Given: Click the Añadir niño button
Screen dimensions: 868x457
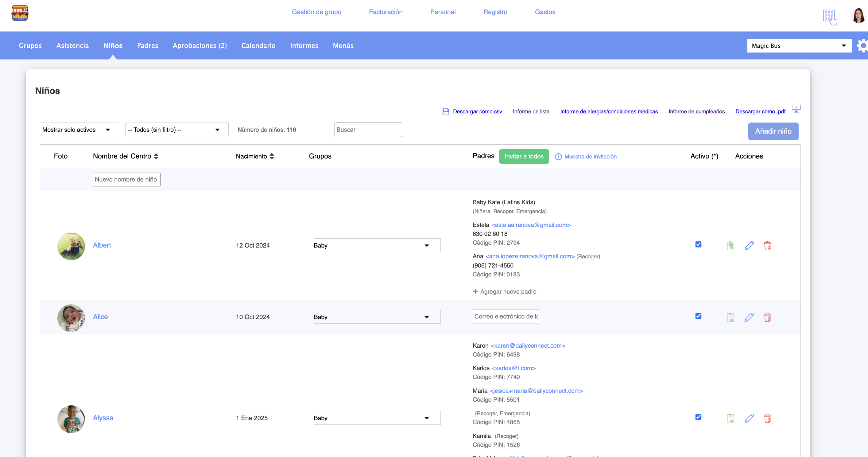Looking at the screenshot, I should [773, 131].
